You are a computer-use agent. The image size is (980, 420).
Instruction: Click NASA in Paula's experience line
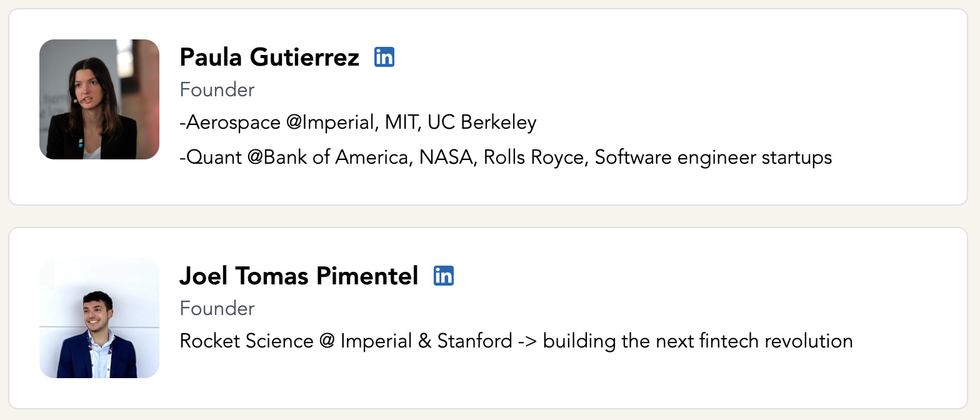(x=446, y=157)
